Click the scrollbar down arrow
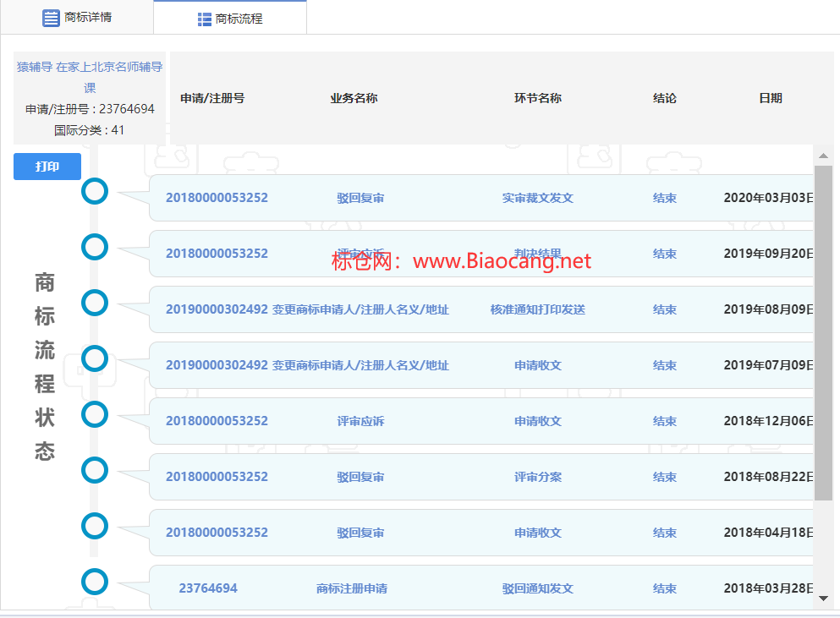This screenshot has height=618, width=840. pos(823,599)
